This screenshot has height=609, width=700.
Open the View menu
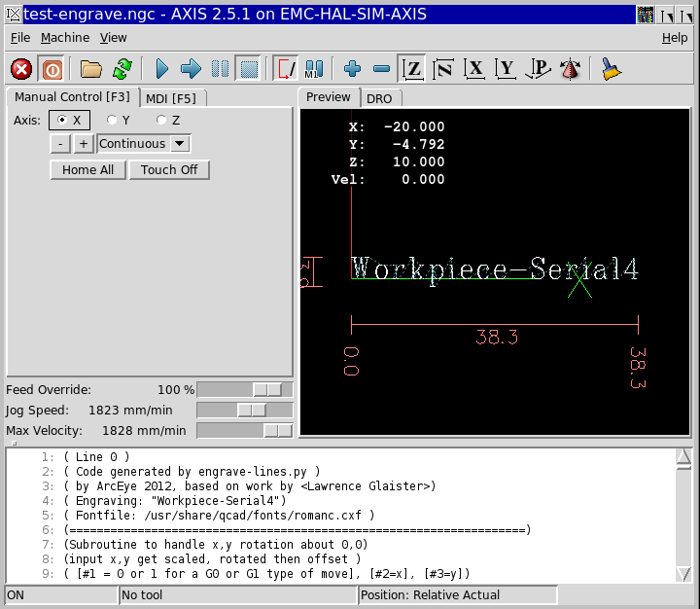coord(113,38)
